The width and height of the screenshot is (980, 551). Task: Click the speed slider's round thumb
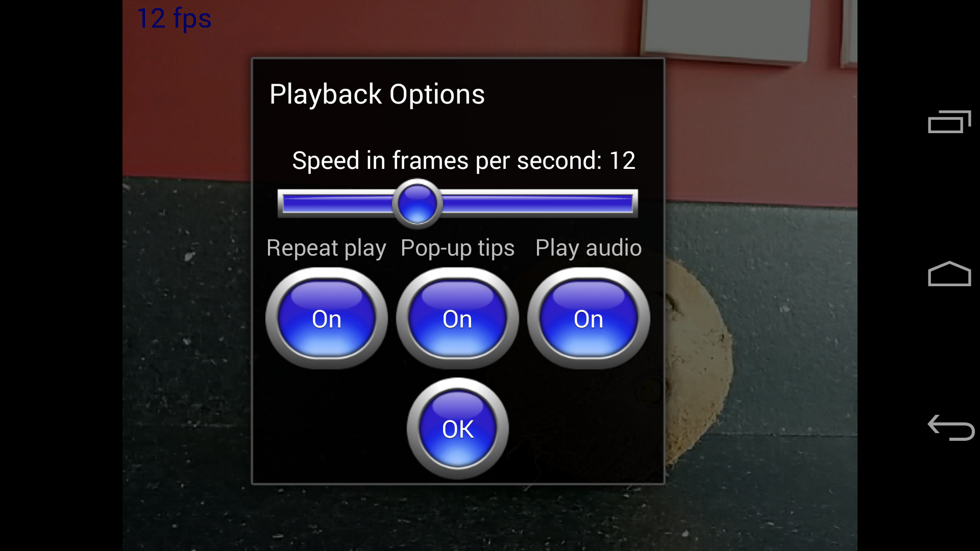pos(417,204)
